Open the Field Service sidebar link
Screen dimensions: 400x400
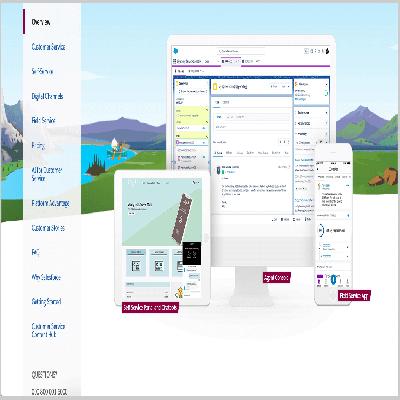click(43, 121)
